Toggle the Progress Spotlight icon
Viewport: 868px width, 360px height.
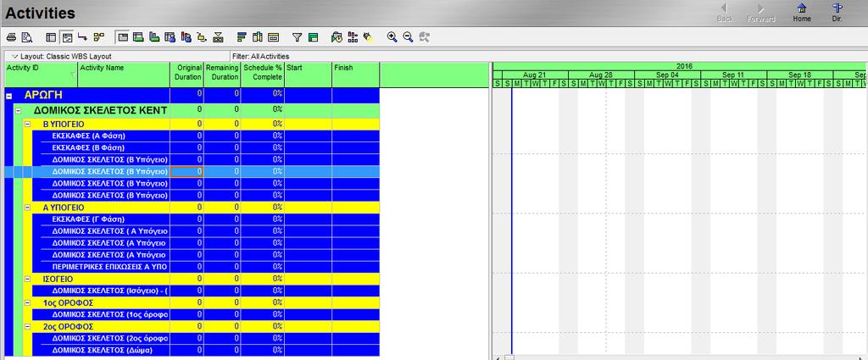(368, 37)
